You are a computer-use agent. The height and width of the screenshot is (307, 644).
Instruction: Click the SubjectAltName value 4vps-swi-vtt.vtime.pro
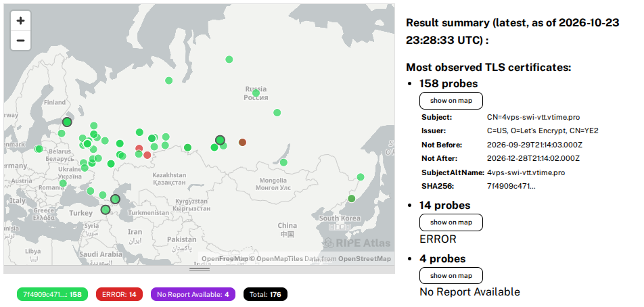tap(526, 172)
